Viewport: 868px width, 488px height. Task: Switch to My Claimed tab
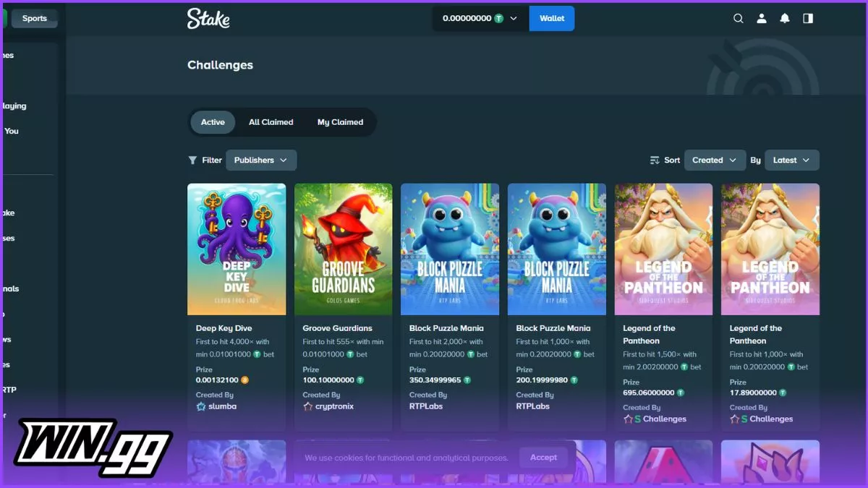(x=340, y=122)
